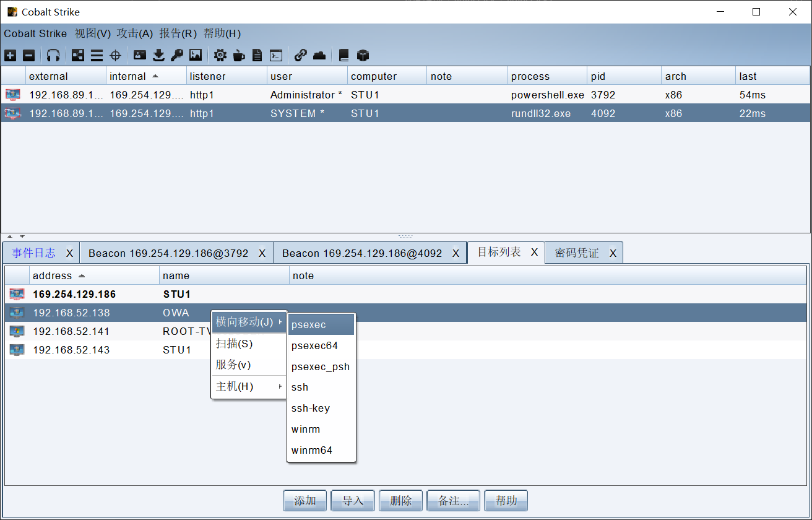This screenshot has height=520, width=812.
Task: Open listeners via the headphones icon
Action: tap(53, 56)
